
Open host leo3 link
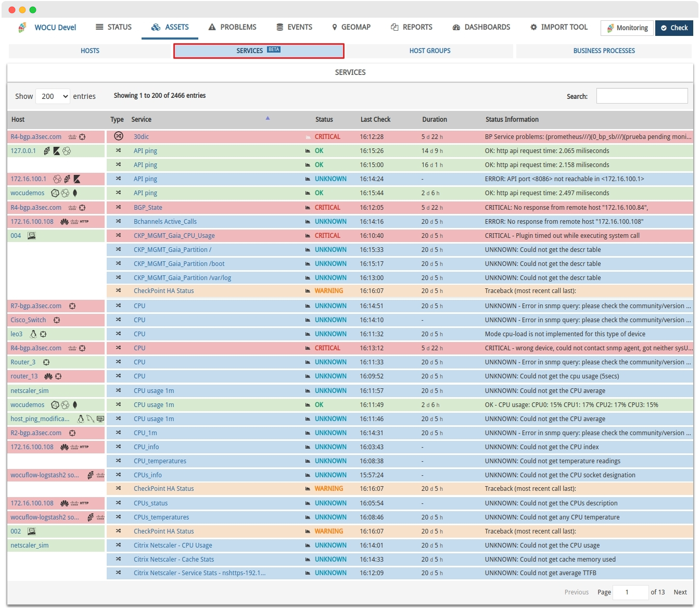pyautogui.click(x=17, y=334)
